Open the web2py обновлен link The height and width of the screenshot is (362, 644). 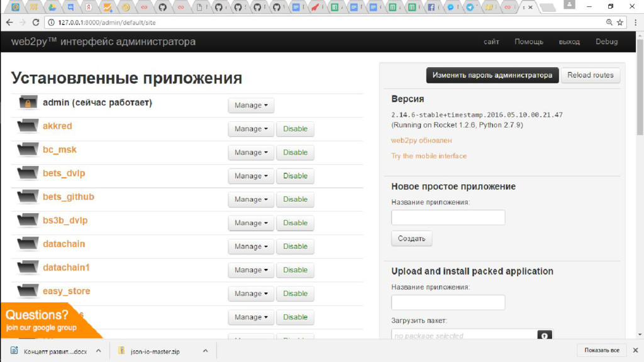tap(421, 140)
